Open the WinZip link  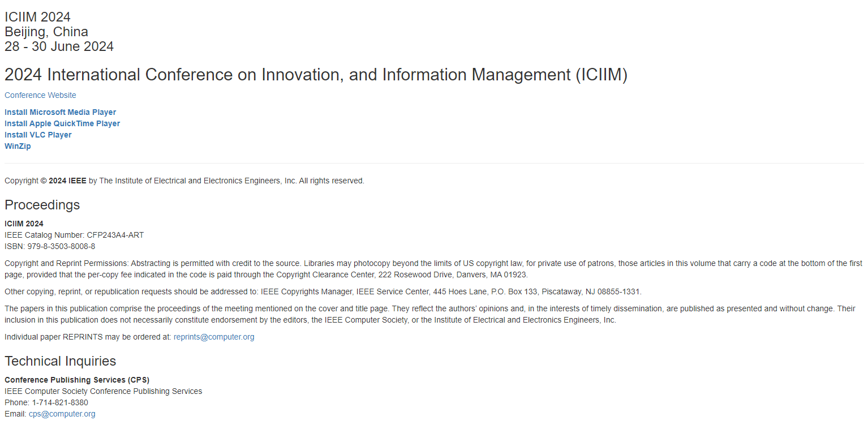(18, 146)
